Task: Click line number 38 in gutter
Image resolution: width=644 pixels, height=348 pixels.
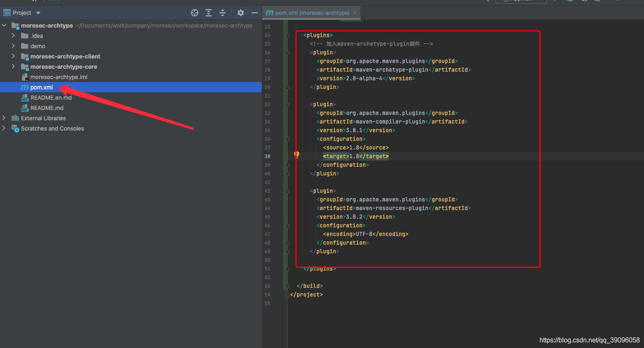Action: coord(267,156)
